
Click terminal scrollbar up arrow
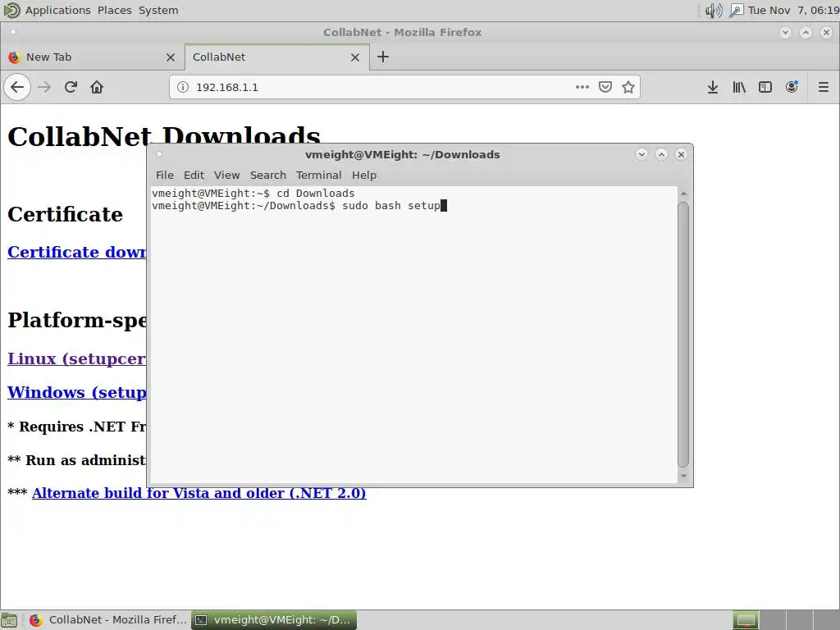pos(683,194)
